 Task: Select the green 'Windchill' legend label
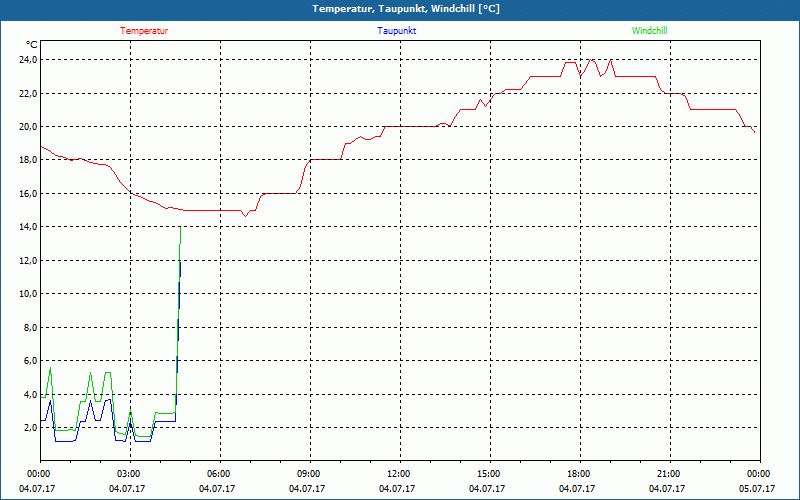649,31
